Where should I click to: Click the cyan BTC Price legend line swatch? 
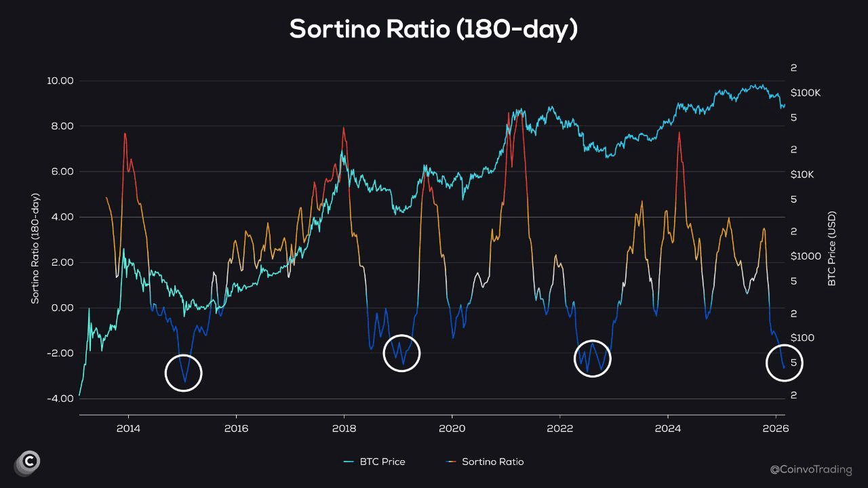pyautogui.click(x=349, y=462)
